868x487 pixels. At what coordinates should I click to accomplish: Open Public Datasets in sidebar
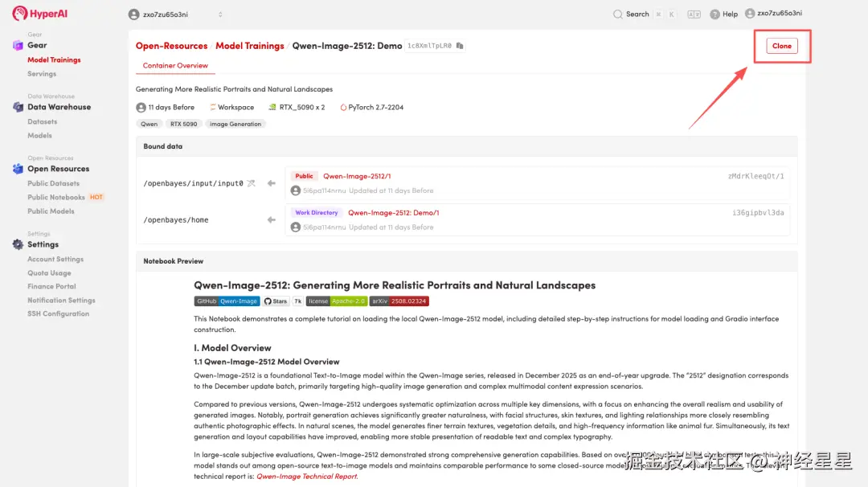click(x=54, y=183)
